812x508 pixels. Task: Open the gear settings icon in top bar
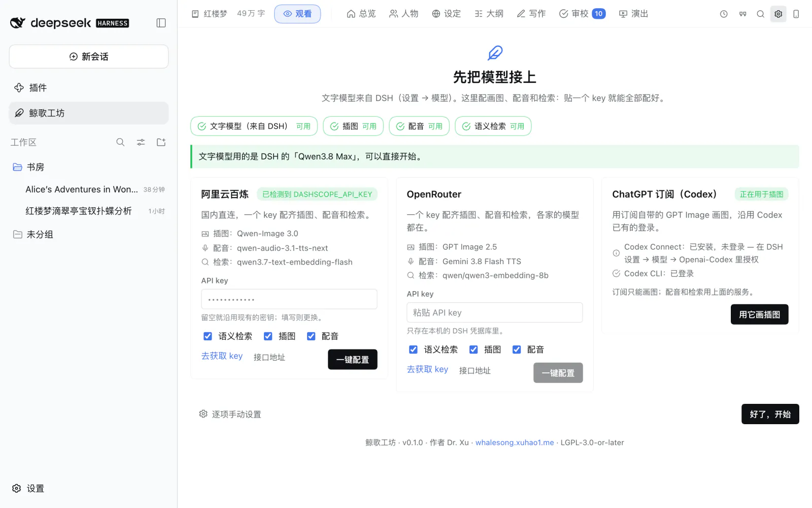(778, 14)
